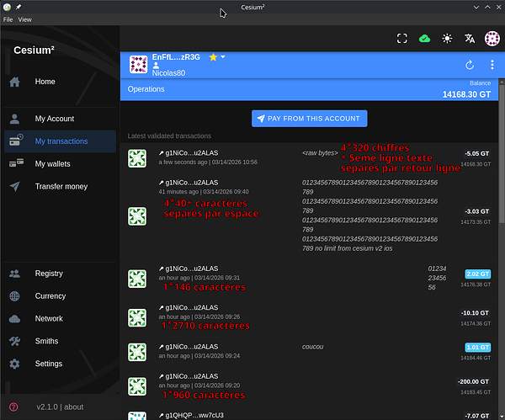Select My transactions in the sidebar
Image resolution: width=505 pixels, height=420 pixels.
point(61,141)
